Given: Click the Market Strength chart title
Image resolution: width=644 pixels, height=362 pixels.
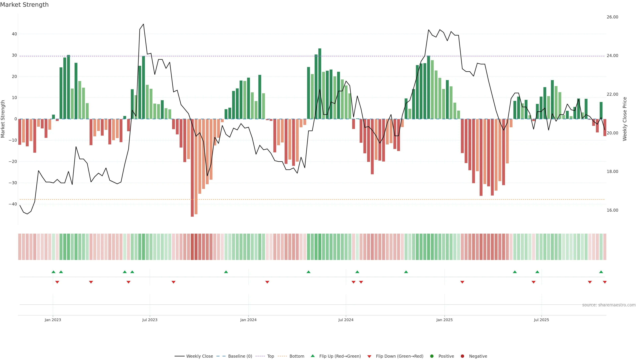Looking at the screenshot, I should click(x=24, y=5).
